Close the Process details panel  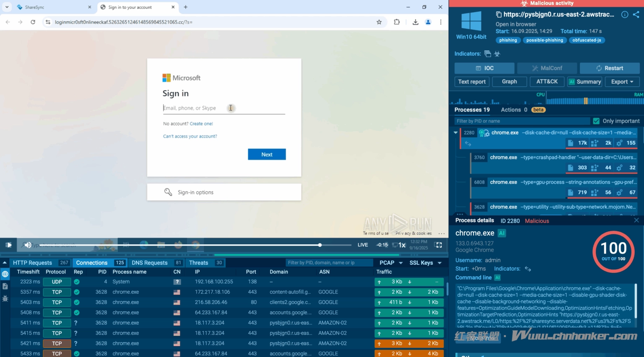point(636,220)
